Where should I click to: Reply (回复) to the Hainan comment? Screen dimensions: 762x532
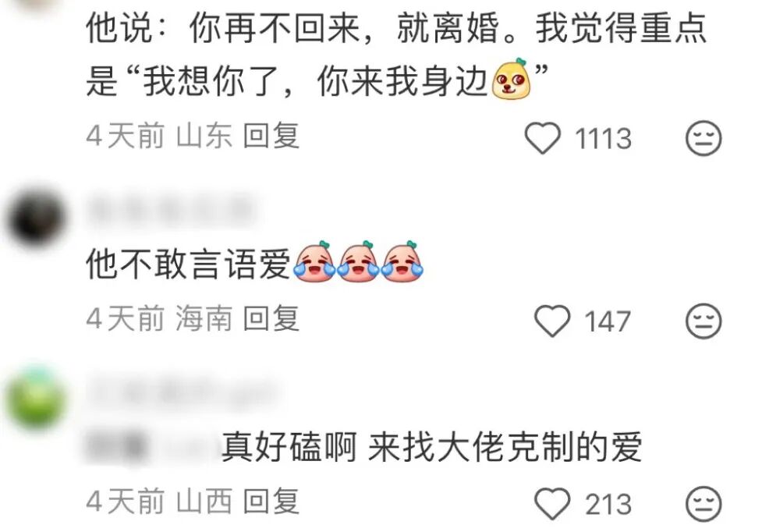point(271,318)
